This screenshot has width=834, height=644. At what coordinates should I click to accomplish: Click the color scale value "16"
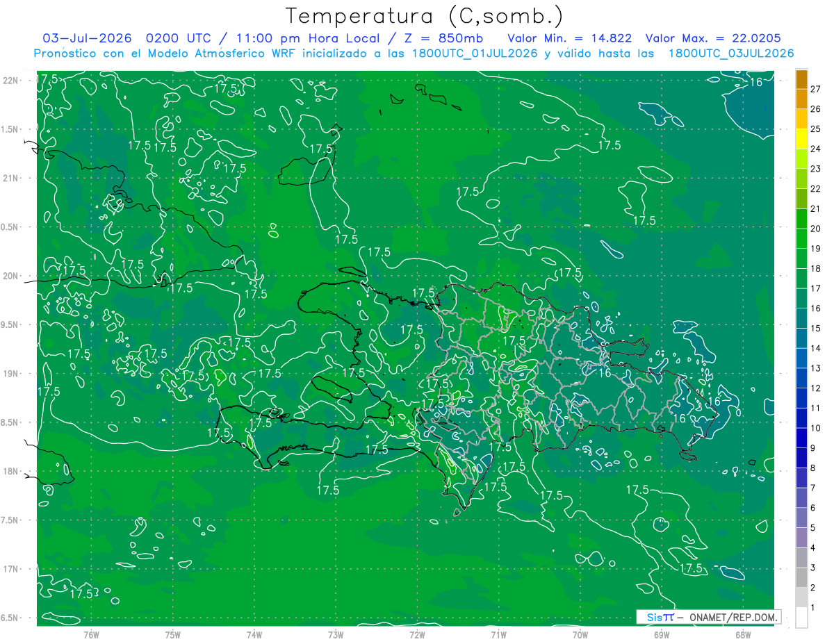[816, 308]
